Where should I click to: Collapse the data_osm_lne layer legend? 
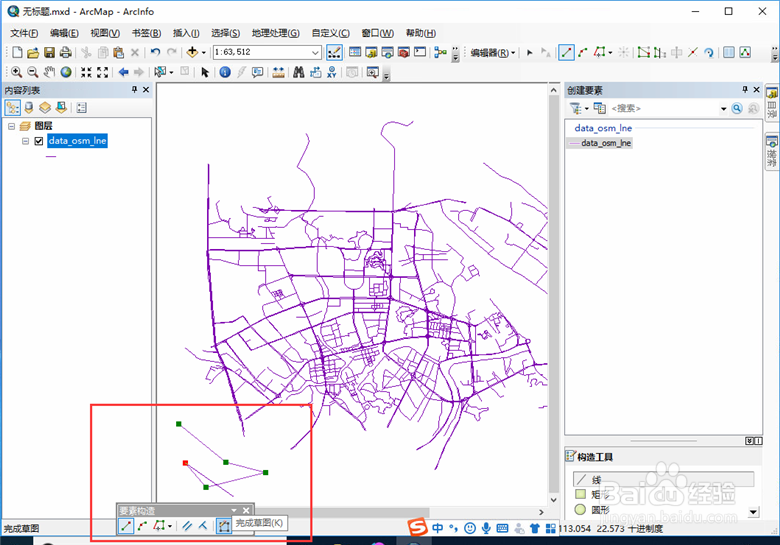coord(25,141)
